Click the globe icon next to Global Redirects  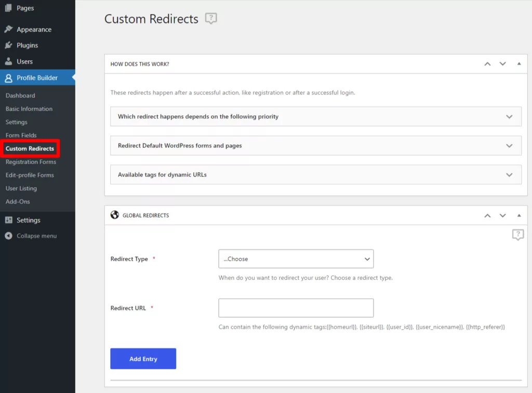(x=115, y=215)
